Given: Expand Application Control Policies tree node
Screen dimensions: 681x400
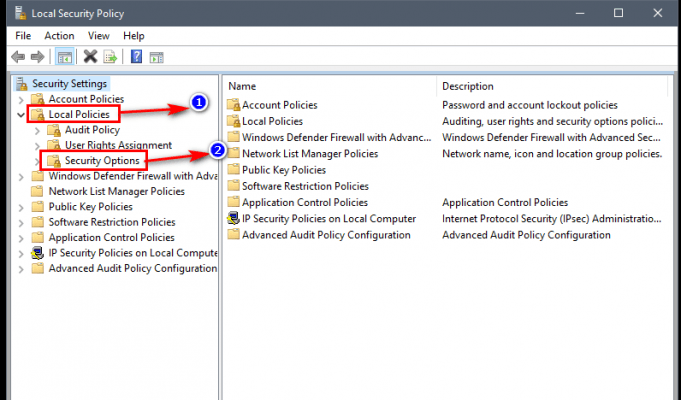Looking at the screenshot, I should coord(21,238).
